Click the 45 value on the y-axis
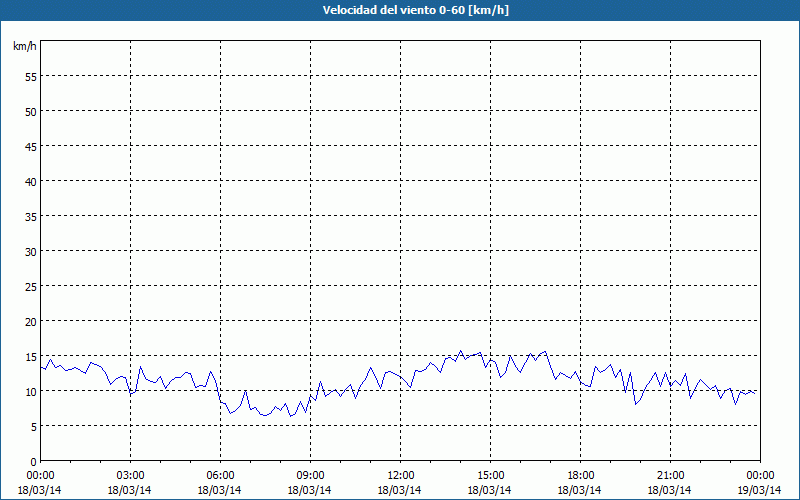Screen dimensions: 800x500 pyautogui.click(x=31, y=146)
